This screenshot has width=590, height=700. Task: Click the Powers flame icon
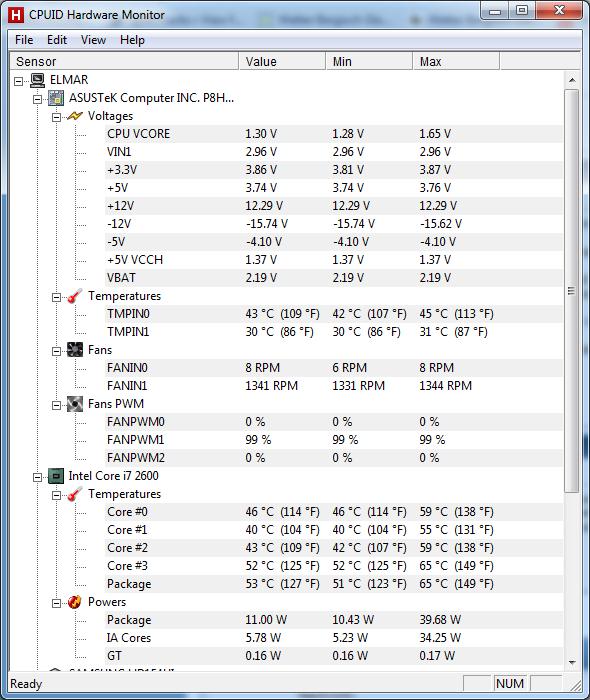tap(75, 602)
